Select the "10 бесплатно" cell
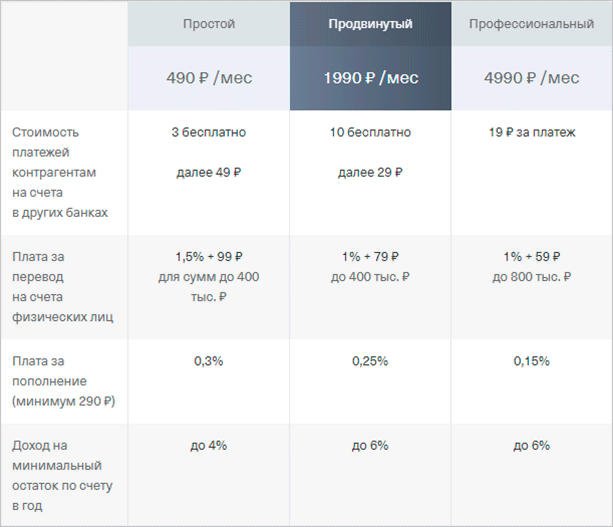This screenshot has width=613, height=527. pos(370,132)
